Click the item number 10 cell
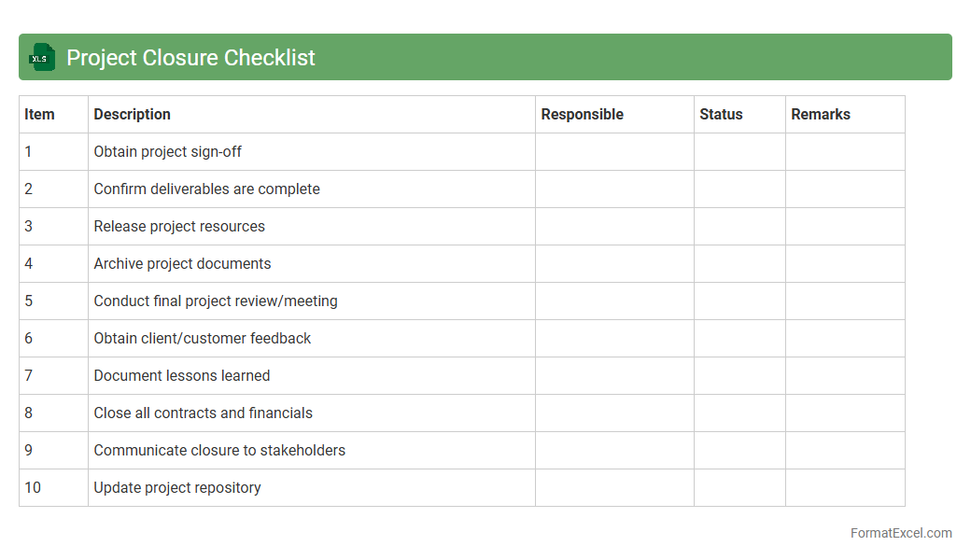The width and height of the screenshot is (971, 560). pyautogui.click(x=34, y=488)
